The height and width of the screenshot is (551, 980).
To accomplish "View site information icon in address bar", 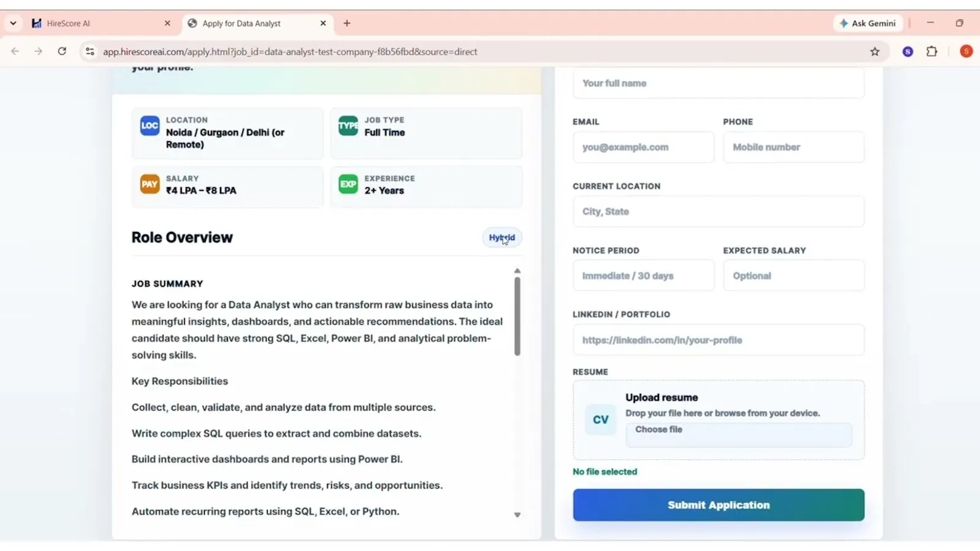I will [x=90, y=51].
